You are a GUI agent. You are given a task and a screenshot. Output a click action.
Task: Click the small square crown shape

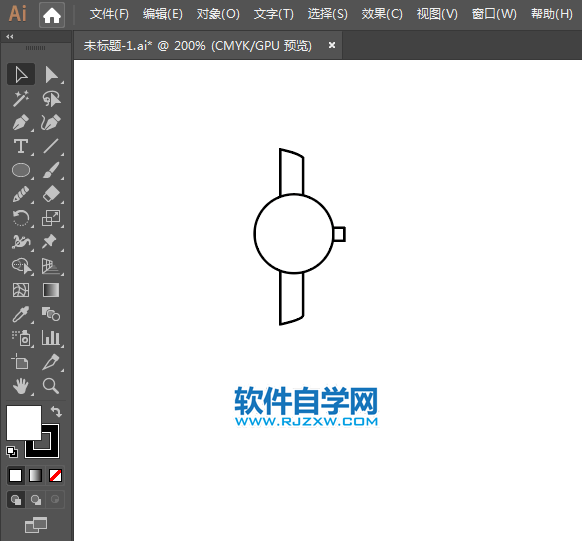(x=340, y=234)
